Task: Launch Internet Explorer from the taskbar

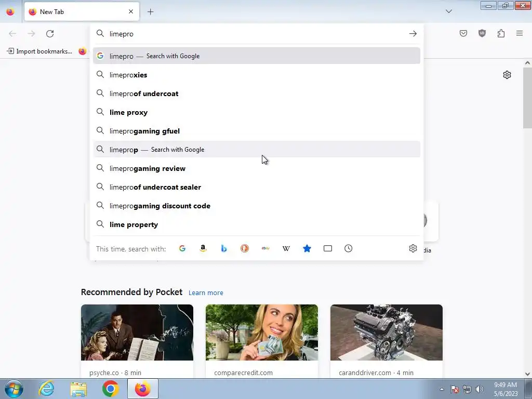Action: [x=46, y=389]
